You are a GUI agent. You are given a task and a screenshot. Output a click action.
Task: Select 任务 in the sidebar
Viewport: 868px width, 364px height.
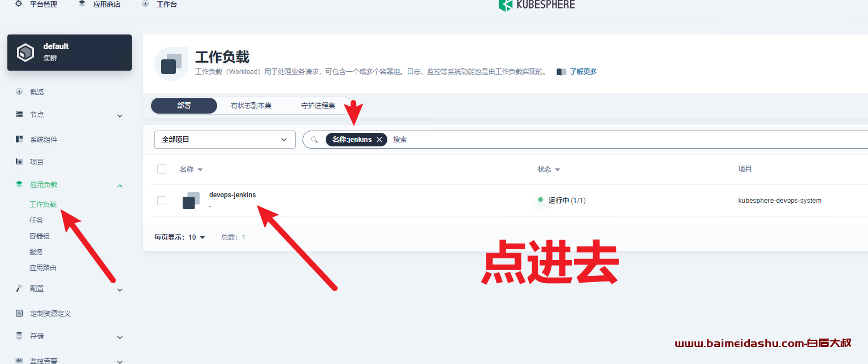coord(36,220)
